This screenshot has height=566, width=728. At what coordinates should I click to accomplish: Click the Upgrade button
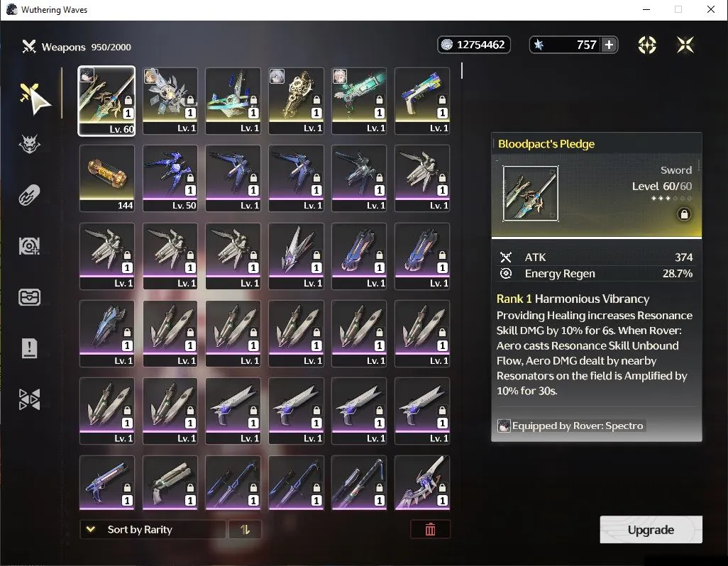[x=651, y=529]
